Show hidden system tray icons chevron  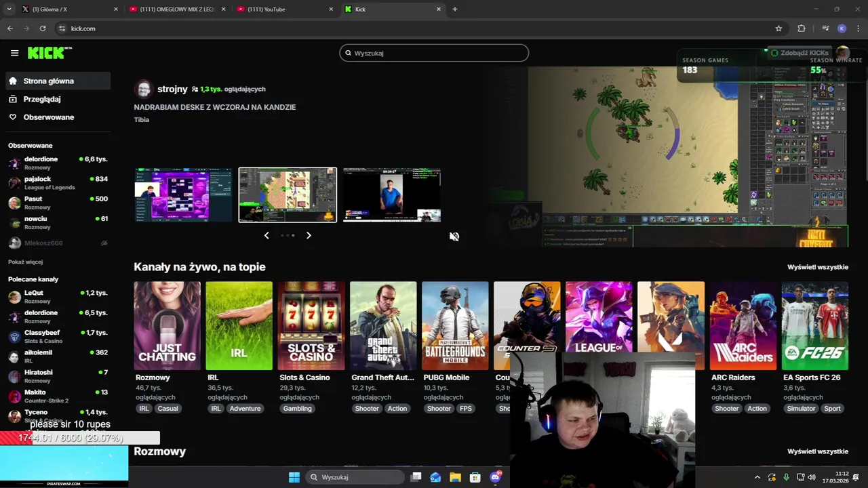[x=757, y=477]
